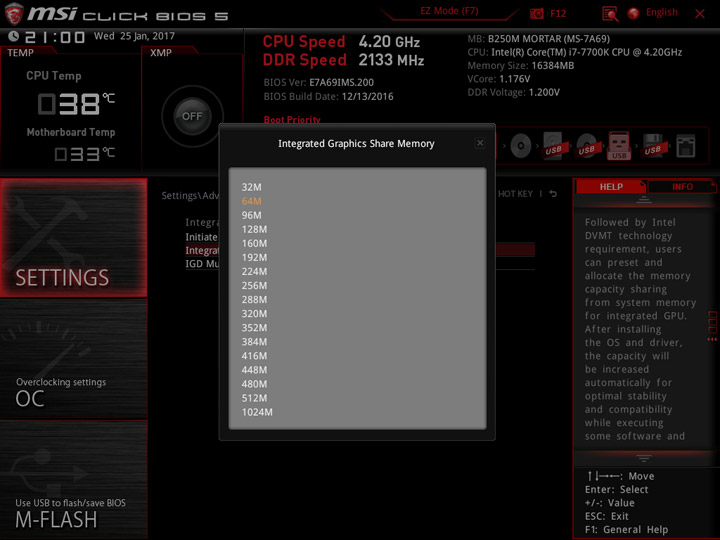Screen dimensions: 720x540
Task: Open the SETTINGS section
Action: pos(73,237)
